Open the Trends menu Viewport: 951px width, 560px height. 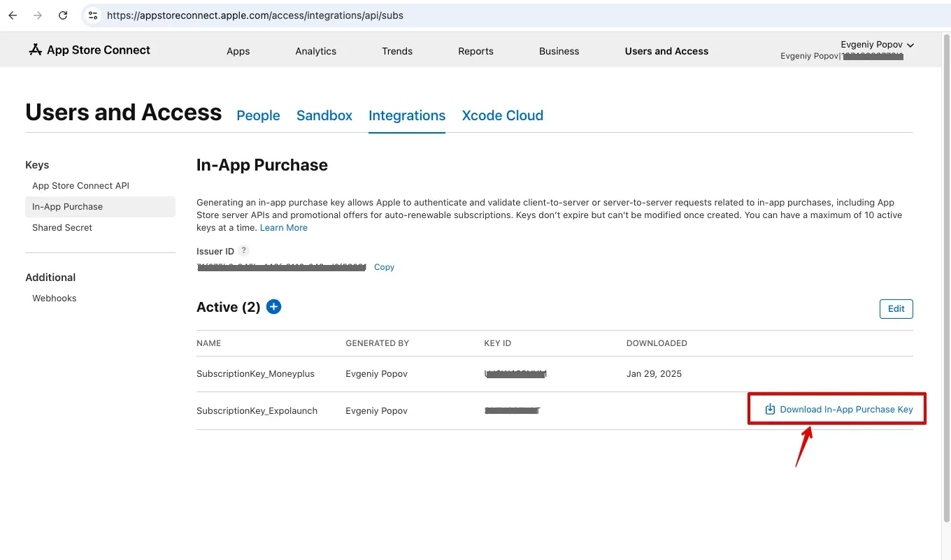(397, 51)
